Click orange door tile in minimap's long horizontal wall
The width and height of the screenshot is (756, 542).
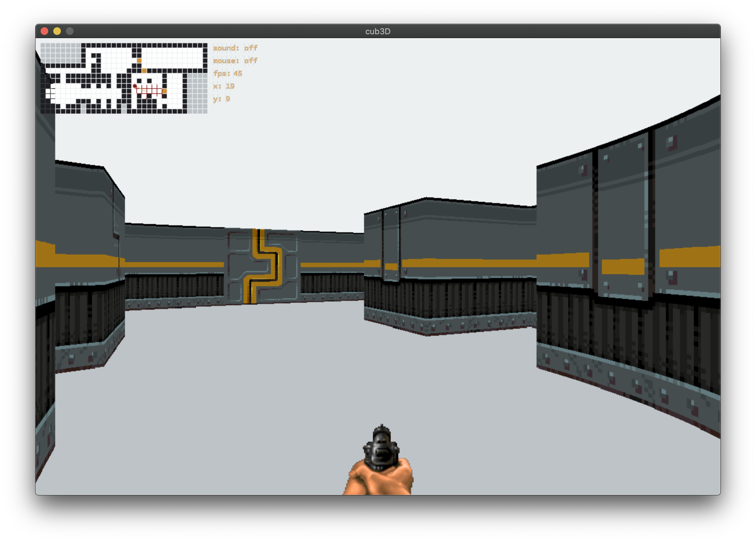(x=144, y=71)
